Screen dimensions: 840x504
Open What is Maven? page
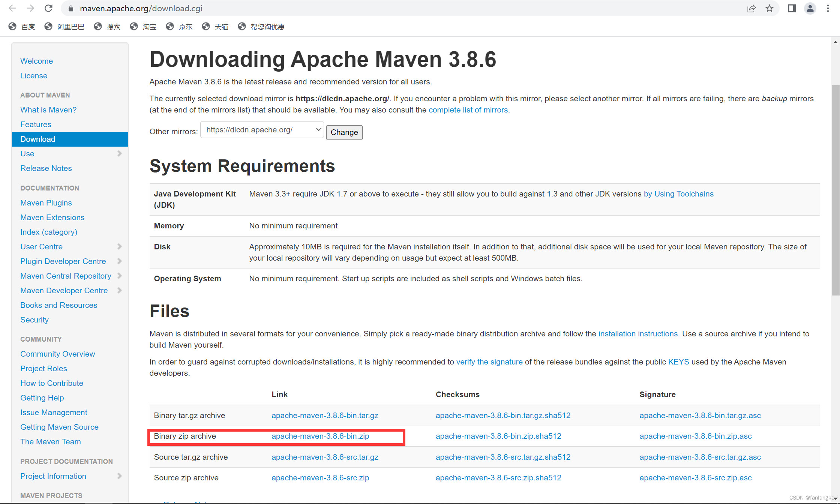[48, 110]
